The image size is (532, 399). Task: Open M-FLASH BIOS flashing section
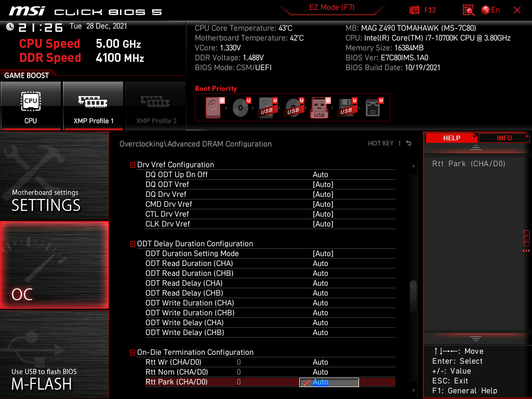tap(54, 354)
